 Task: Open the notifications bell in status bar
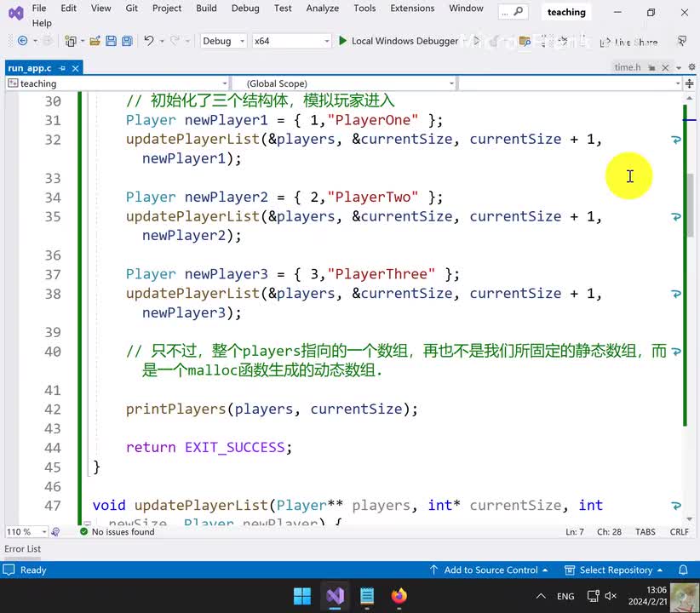coord(683,570)
